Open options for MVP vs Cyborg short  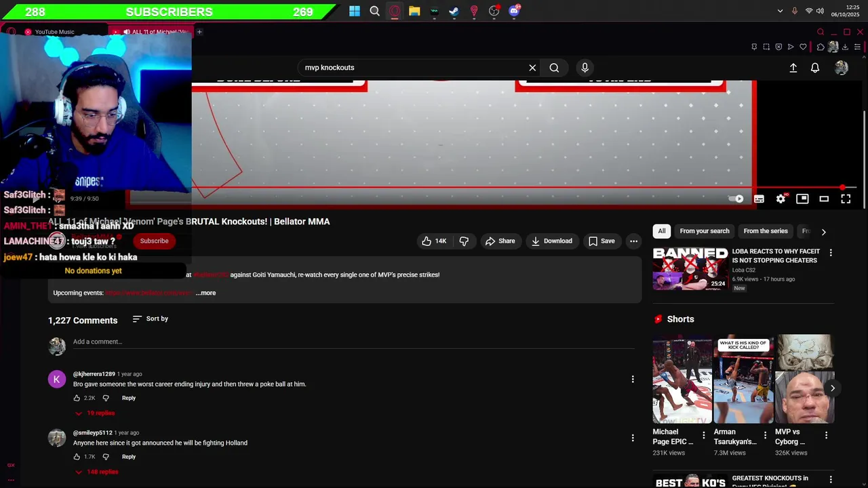point(826,435)
